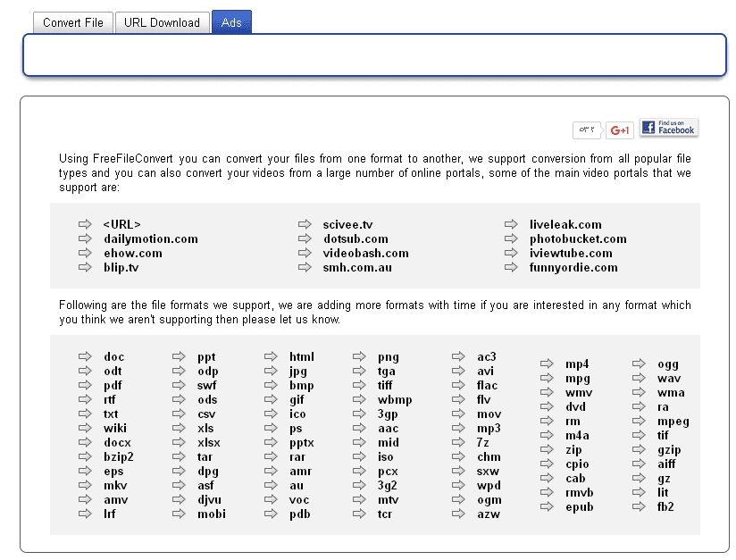Viewport: 736px width, 560px height.
Task: Click the arrow icon beside <URL> entry
Action: [x=86, y=224]
